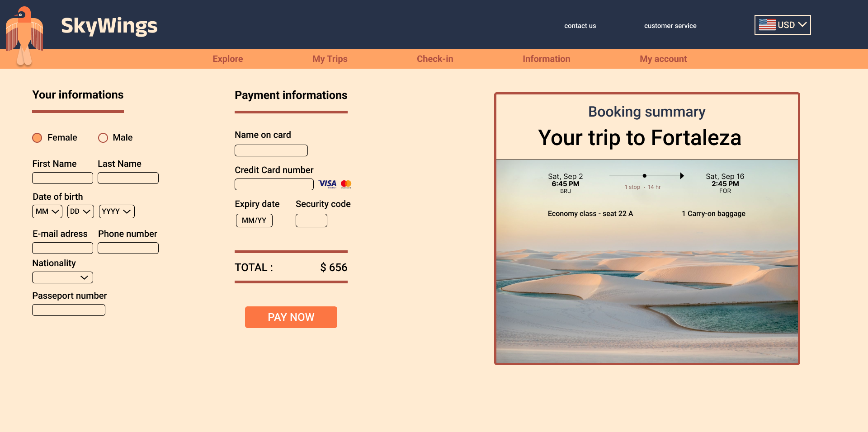Open the customer service link
The width and height of the screenshot is (868, 432).
point(670,26)
